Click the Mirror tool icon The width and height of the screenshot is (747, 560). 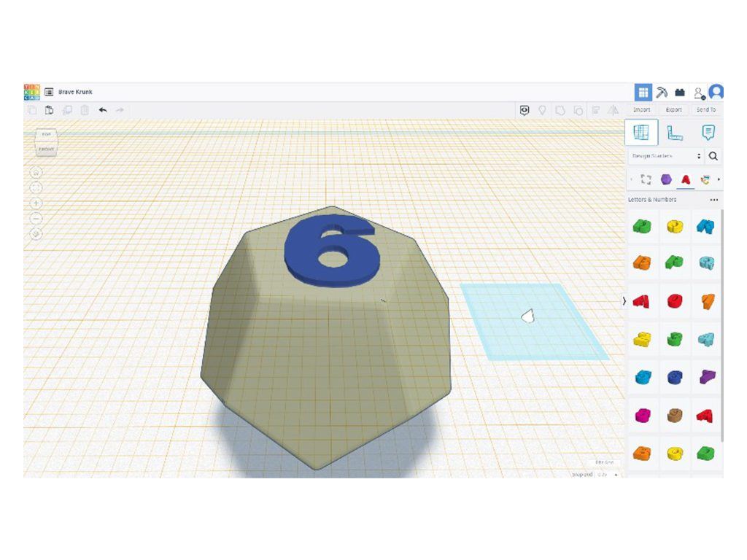[x=613, y=111]
